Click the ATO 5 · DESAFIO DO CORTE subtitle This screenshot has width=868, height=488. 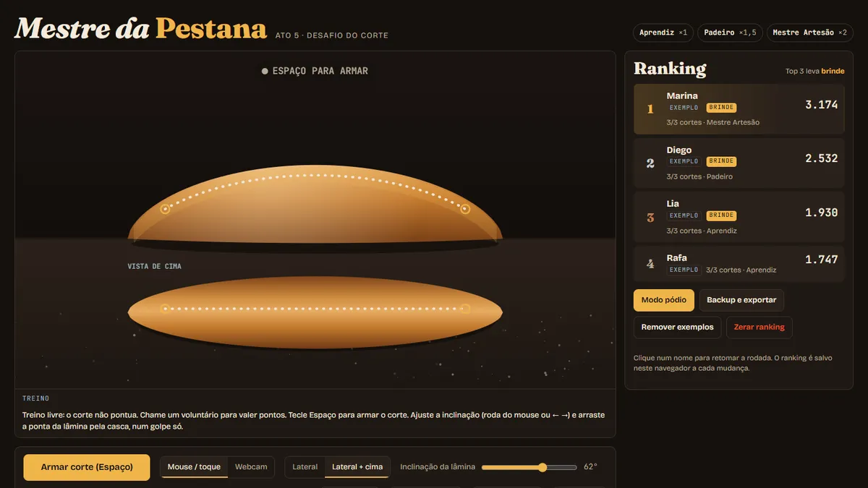point(331,35)
